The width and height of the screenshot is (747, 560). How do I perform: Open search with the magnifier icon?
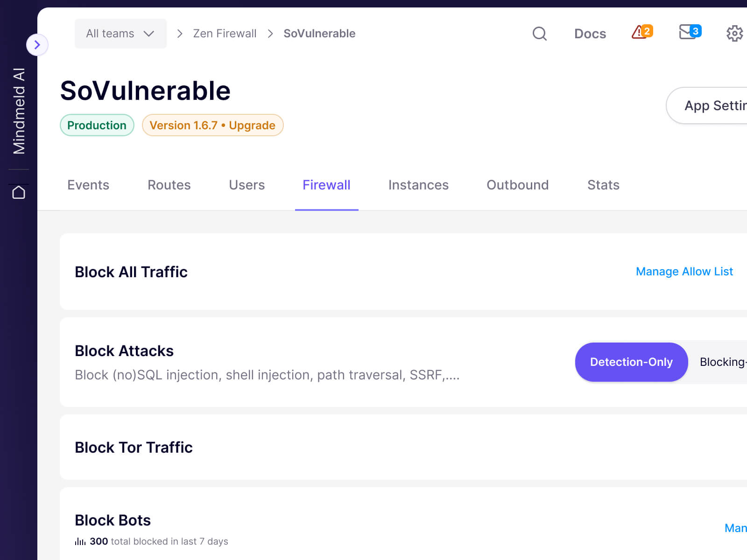[540, 34]
